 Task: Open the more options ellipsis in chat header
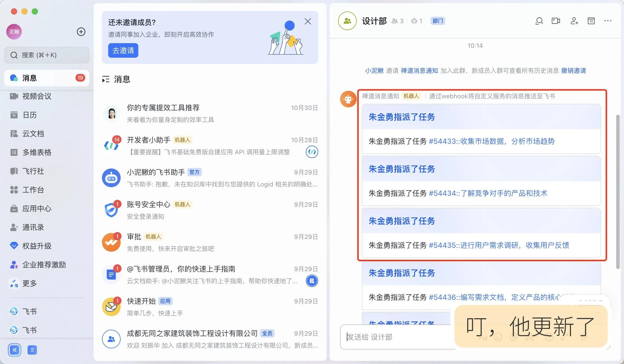point(608,21)
